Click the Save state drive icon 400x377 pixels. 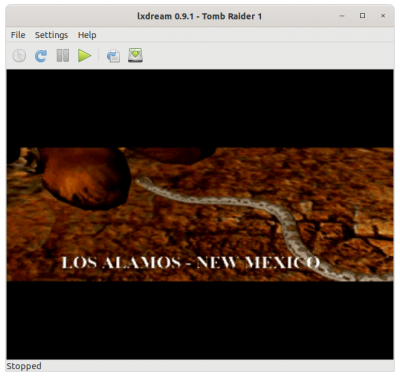[135, 55]
